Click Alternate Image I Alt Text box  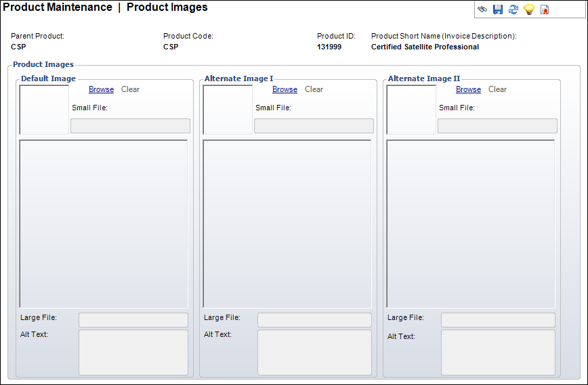[x=314, y=353]
